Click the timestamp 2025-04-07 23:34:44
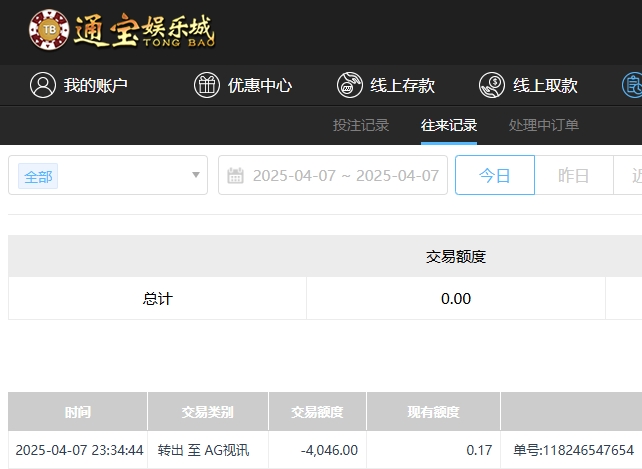This screenshot has width=642, height=469. click(79, 450)
